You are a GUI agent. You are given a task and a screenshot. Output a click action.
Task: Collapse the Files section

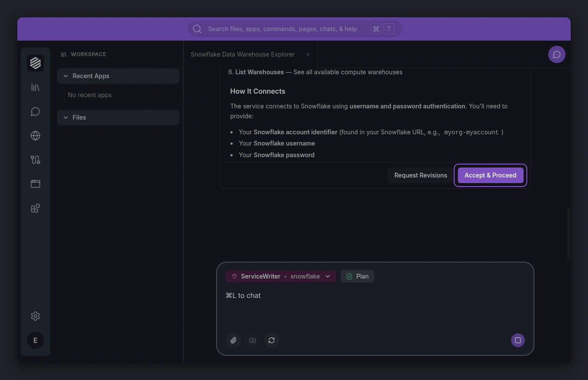tap(118, 117)
